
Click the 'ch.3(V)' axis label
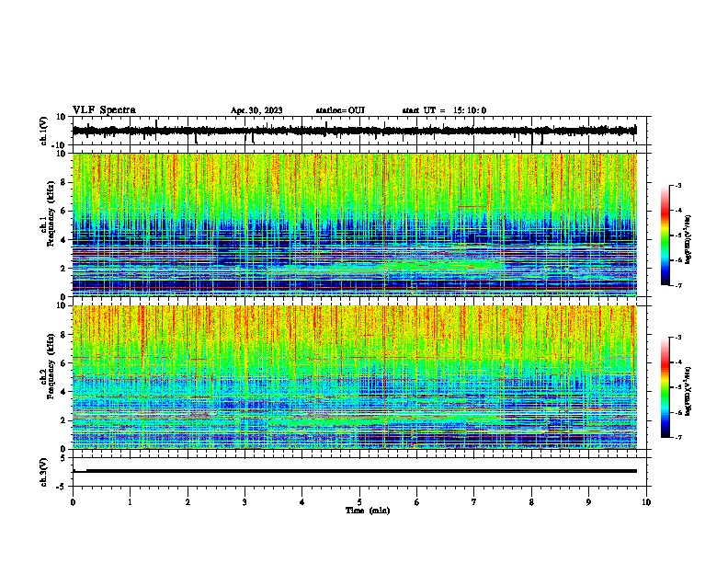(44, 472)
